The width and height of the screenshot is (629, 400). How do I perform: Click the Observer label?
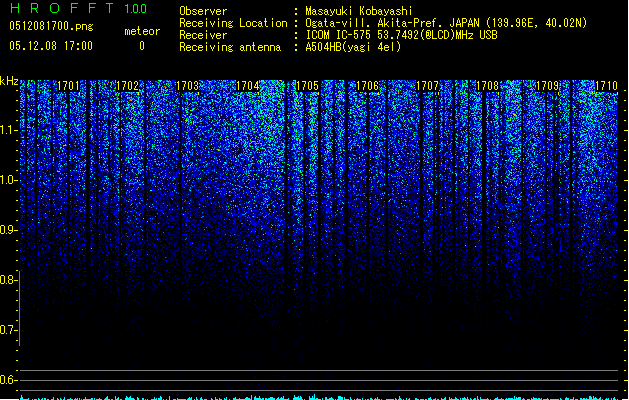point(203,11)
